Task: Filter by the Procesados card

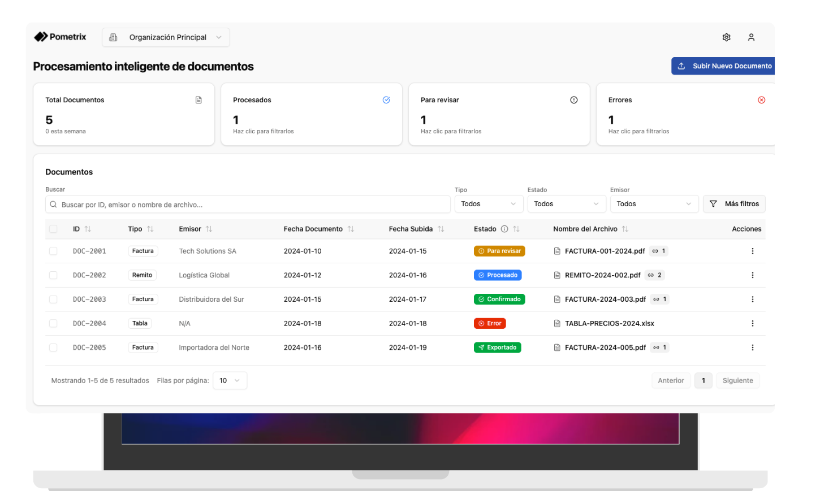Action: tap(311, 115)
